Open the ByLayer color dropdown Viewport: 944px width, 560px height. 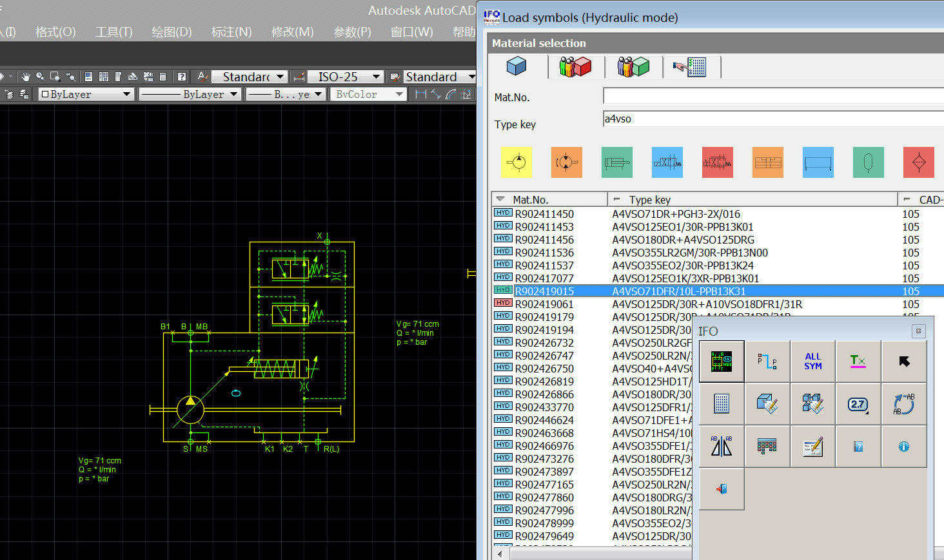click(x=86, y=94)
